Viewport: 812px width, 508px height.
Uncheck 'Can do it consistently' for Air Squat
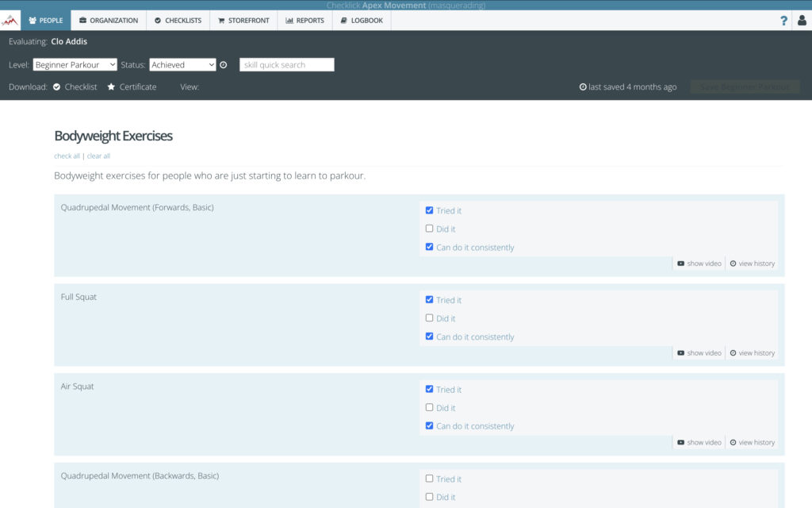pos(430,426)
